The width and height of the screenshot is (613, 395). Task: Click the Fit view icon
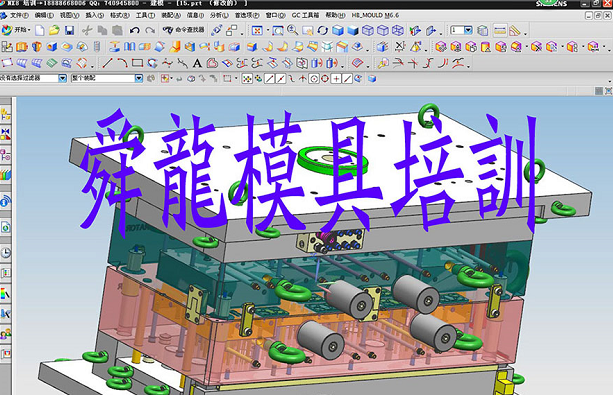(257, 30)
